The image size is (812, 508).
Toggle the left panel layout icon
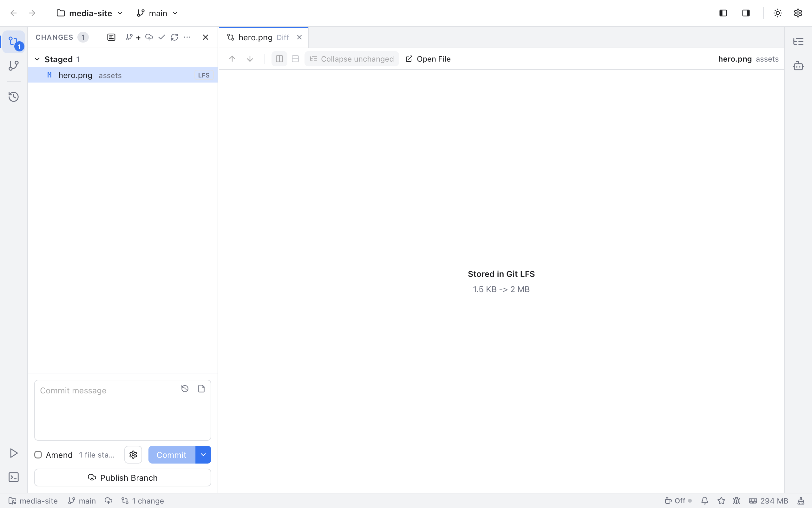tap(723, 13)
